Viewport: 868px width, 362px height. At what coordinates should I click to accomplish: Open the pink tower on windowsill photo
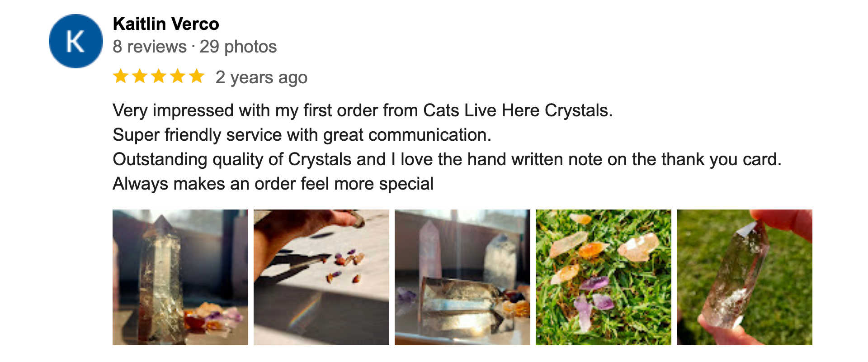pos(462,277)
